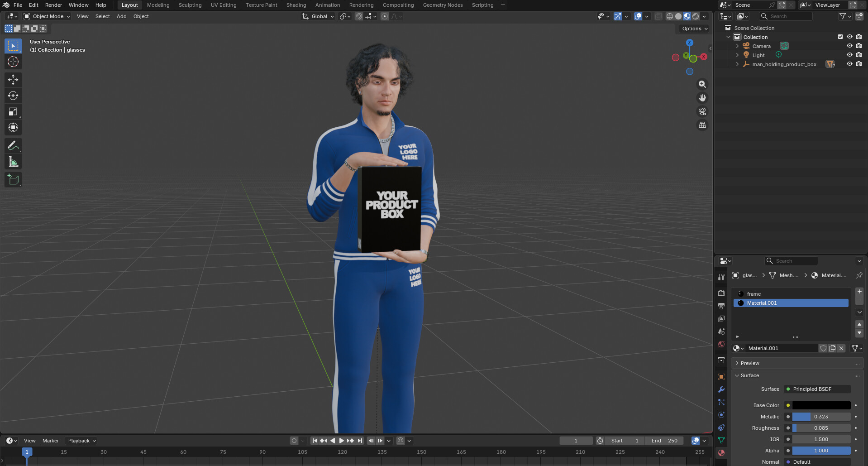Hide man_holding_product_box in viewport
The height and width of the screenshot is (466, 868).
click(x=849, y=64)
